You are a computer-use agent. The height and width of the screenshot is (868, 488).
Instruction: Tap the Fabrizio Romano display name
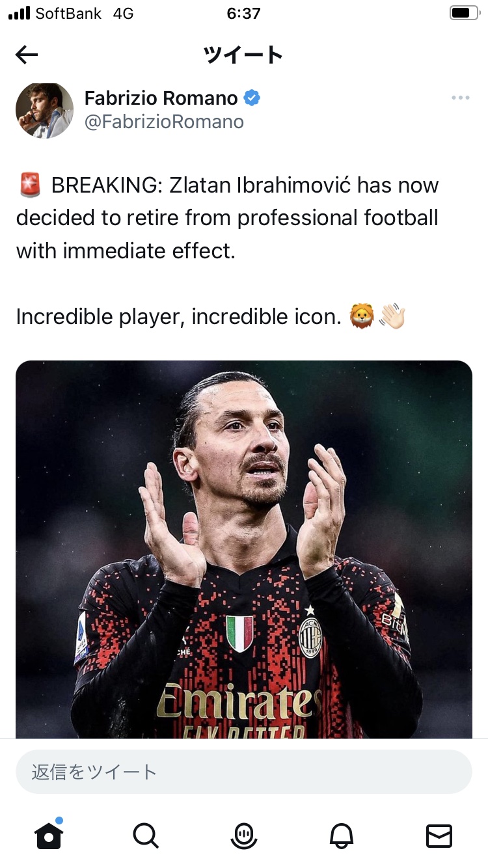[161, 98]
